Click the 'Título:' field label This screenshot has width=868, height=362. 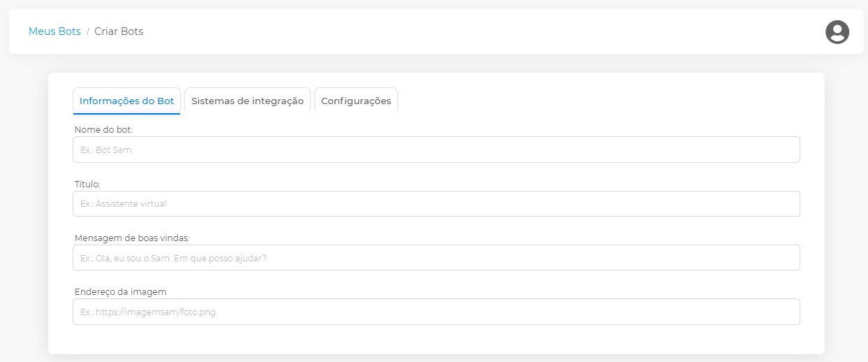87,184
